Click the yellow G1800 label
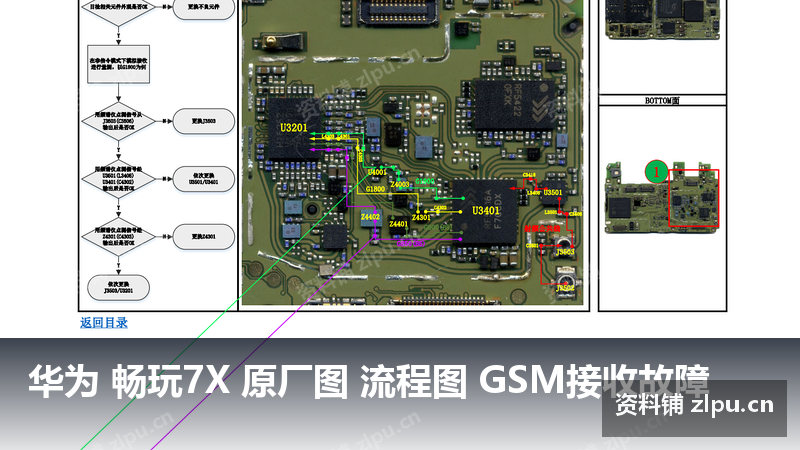 pos(375,189)
